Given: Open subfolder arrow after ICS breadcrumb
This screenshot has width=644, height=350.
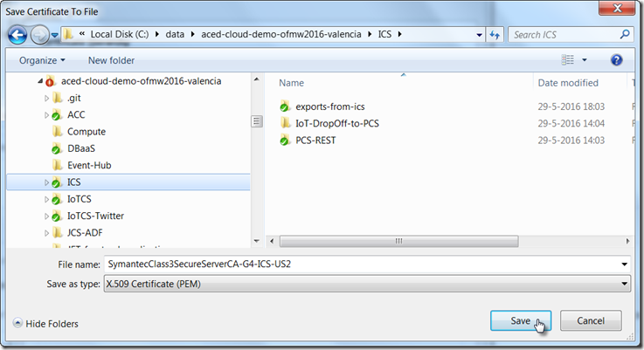Looking at the screenshot, I should point(399,34).
